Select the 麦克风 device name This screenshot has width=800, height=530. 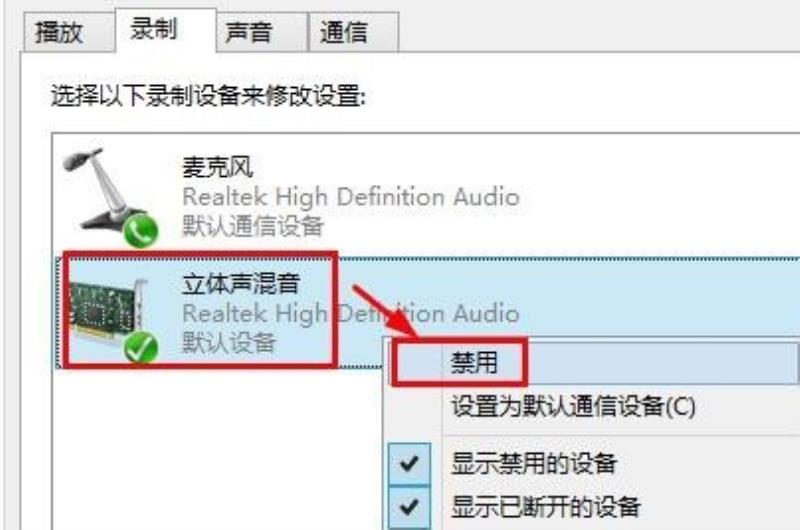pyautogui.click(x=218, y=167)
